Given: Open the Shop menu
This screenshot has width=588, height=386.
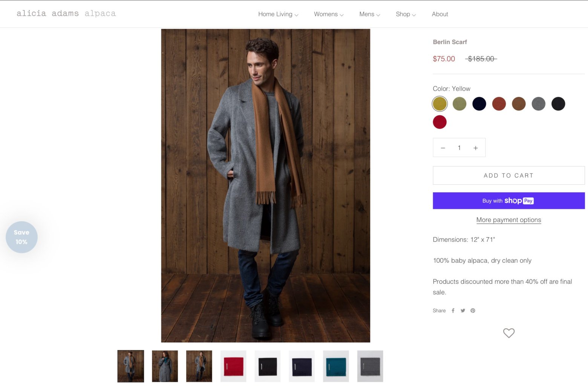Looking at the screenshot, I should (406, 14).
